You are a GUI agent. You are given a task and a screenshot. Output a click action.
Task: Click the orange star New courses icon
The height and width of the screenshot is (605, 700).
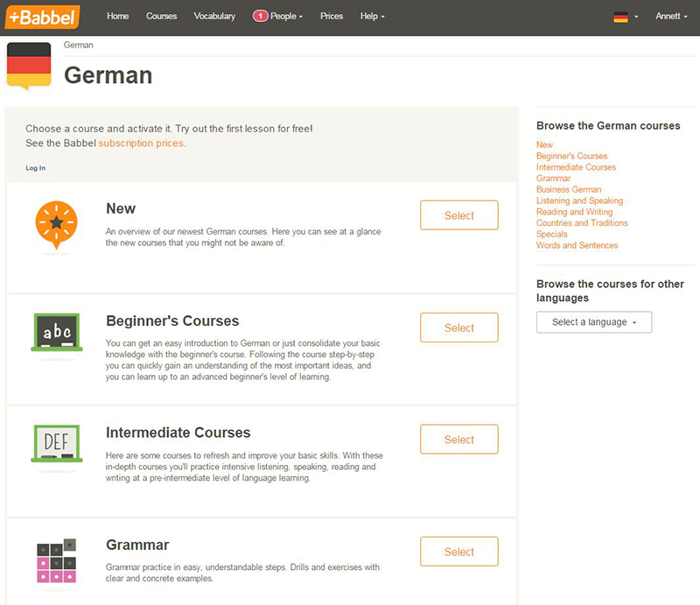[56, 225]
